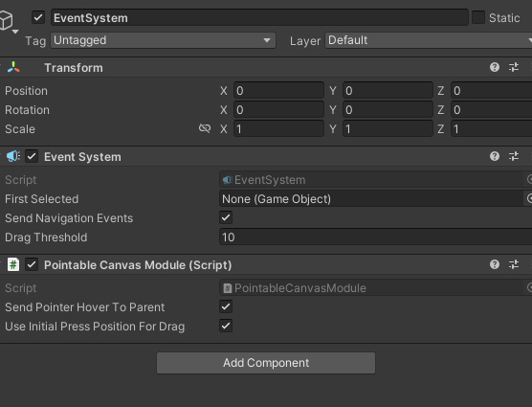Edit Rotation Y value field

tap(388, 110)
